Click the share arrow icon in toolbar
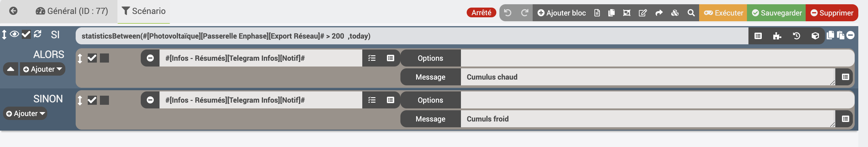Viewport: 868px width, 147px height. click(659, 13)
